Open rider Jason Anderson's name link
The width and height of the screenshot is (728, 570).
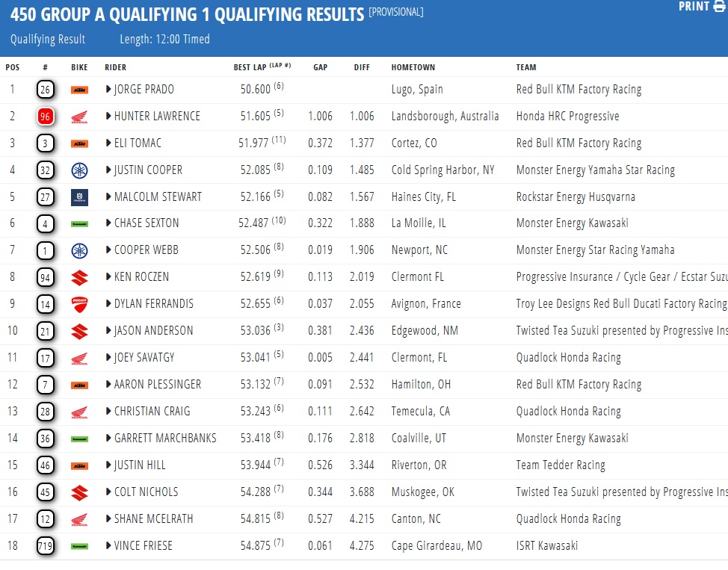153,331
